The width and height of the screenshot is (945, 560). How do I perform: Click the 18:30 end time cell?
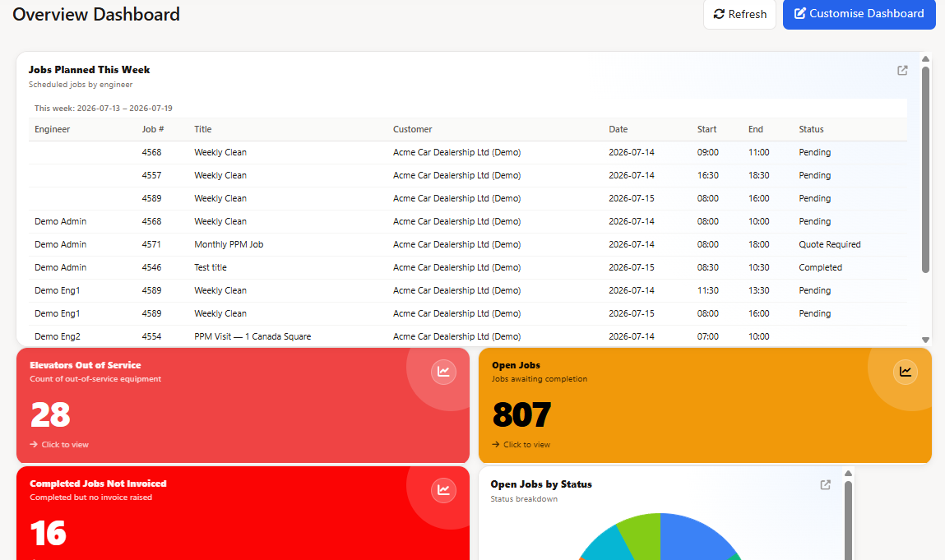(759, 175)
